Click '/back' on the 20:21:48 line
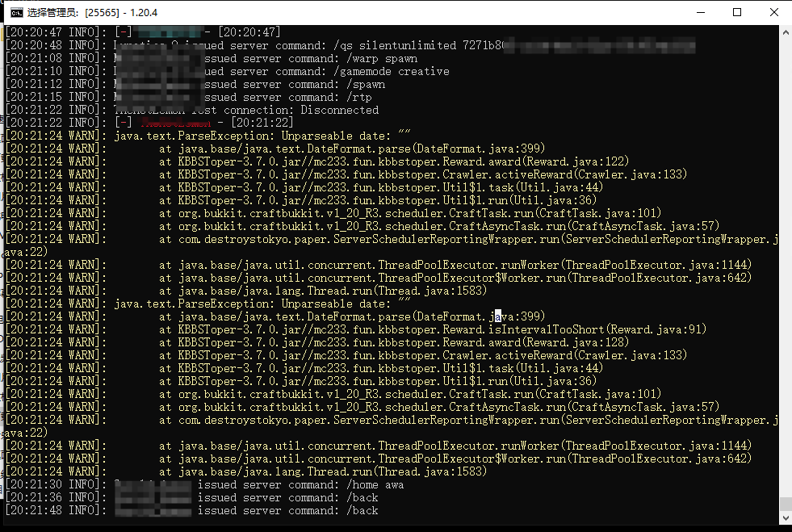The height and width of the screenshot is (532, 792). pos(362,511)
